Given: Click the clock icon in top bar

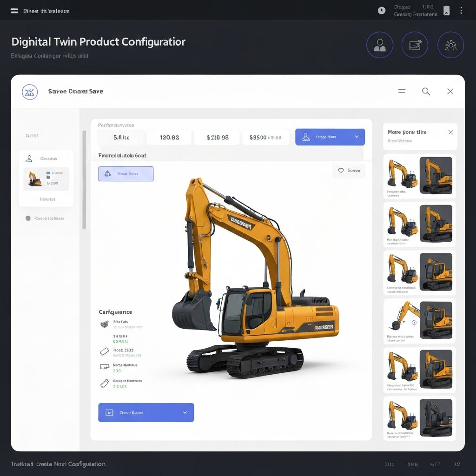Looking at the screenshot, I should (382, 11).
